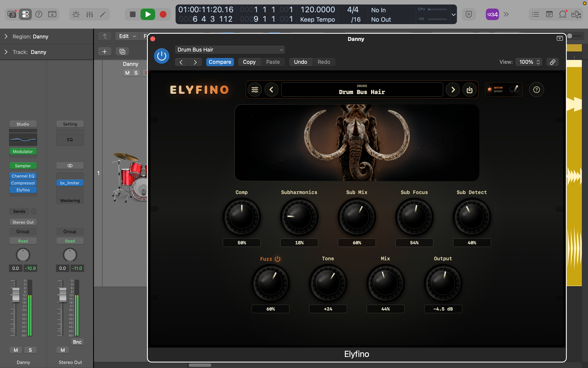Click the previous setting arrow in plugin header

(181, 62)
